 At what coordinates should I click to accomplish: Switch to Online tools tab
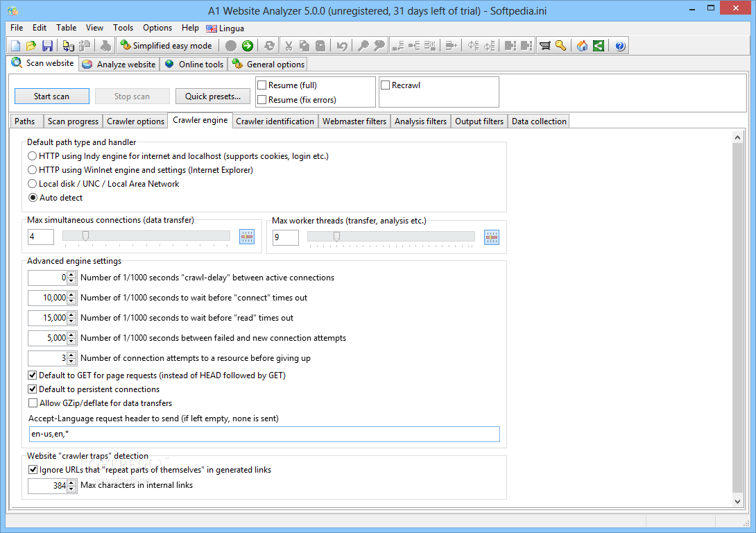(x=194, y=64)
